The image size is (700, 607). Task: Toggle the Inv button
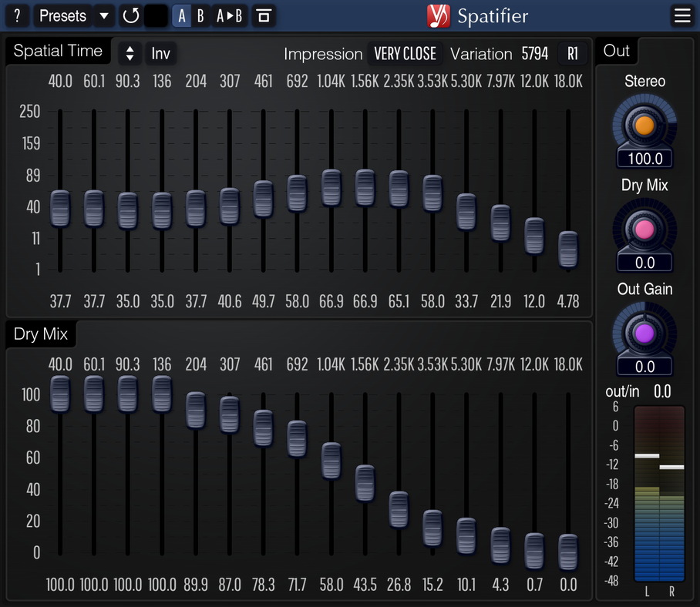[160, 53]
